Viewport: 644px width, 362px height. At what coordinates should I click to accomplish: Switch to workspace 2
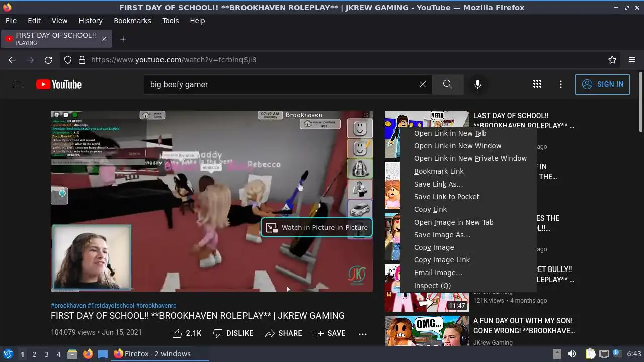pos(34,354)
